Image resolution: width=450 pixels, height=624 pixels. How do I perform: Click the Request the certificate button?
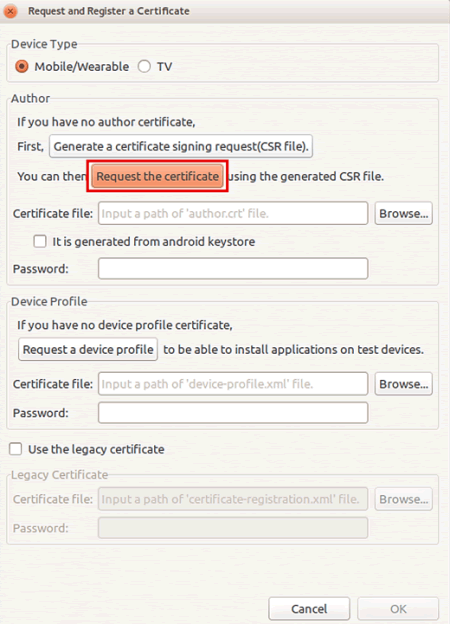click(x=157, y=176)
